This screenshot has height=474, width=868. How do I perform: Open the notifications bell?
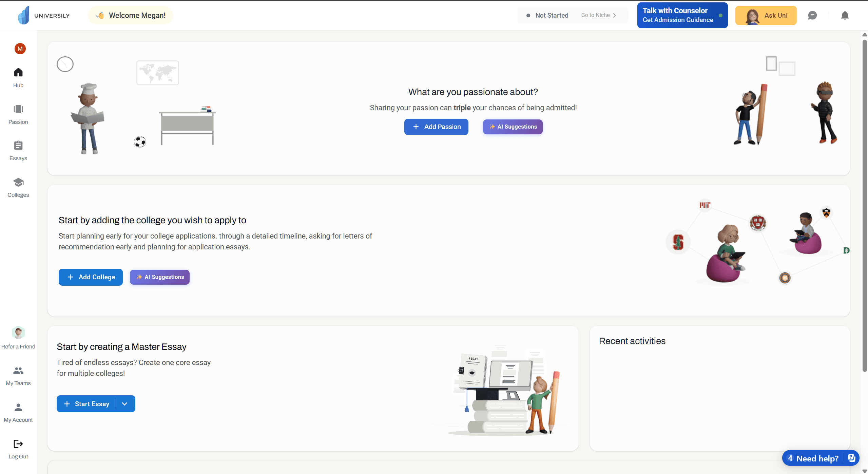[x=845, y=16]
